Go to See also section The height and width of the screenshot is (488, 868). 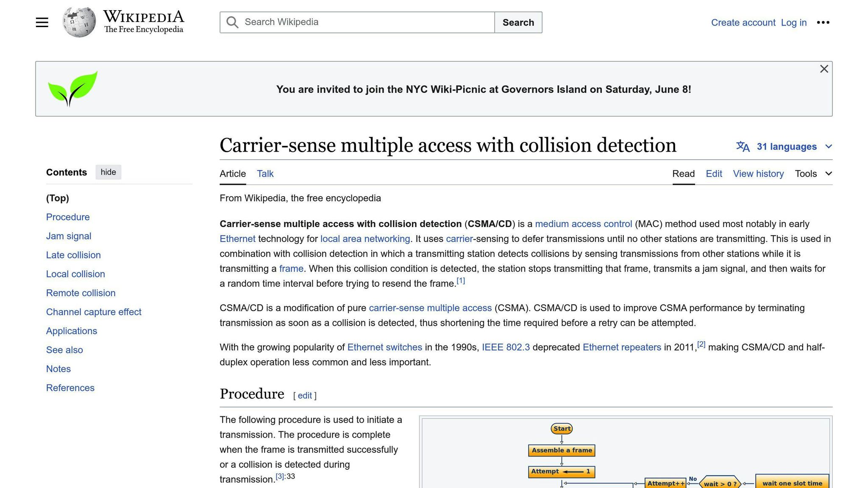64,350
